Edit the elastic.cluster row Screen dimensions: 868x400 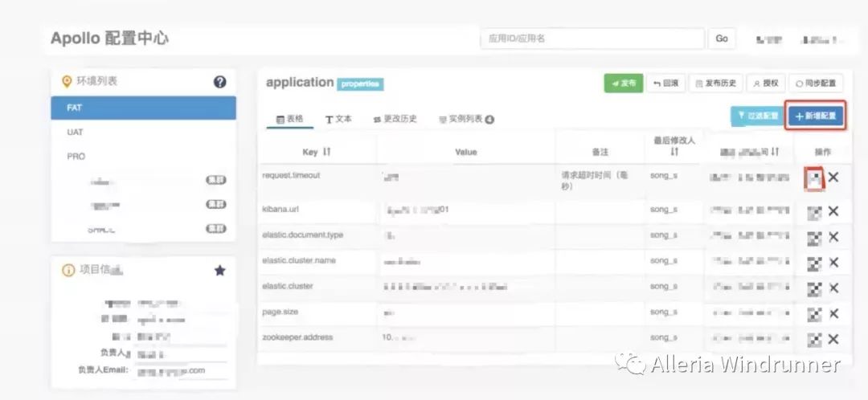[813, 289]
